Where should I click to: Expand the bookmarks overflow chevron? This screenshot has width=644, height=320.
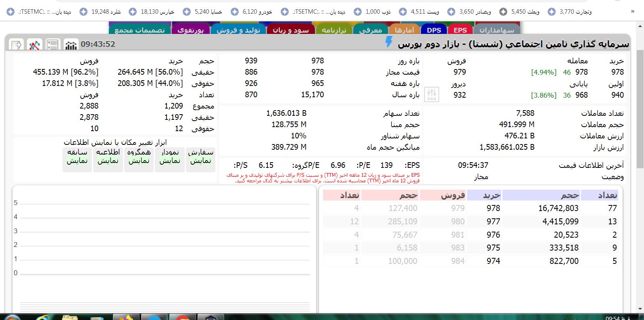click(633, 12)
